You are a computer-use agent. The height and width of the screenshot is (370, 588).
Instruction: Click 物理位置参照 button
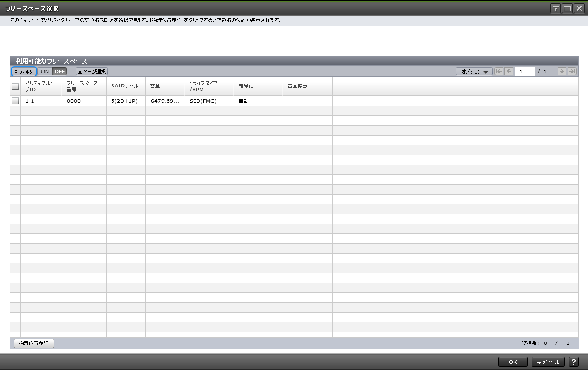pyautogui.click(x=34, y=343)
